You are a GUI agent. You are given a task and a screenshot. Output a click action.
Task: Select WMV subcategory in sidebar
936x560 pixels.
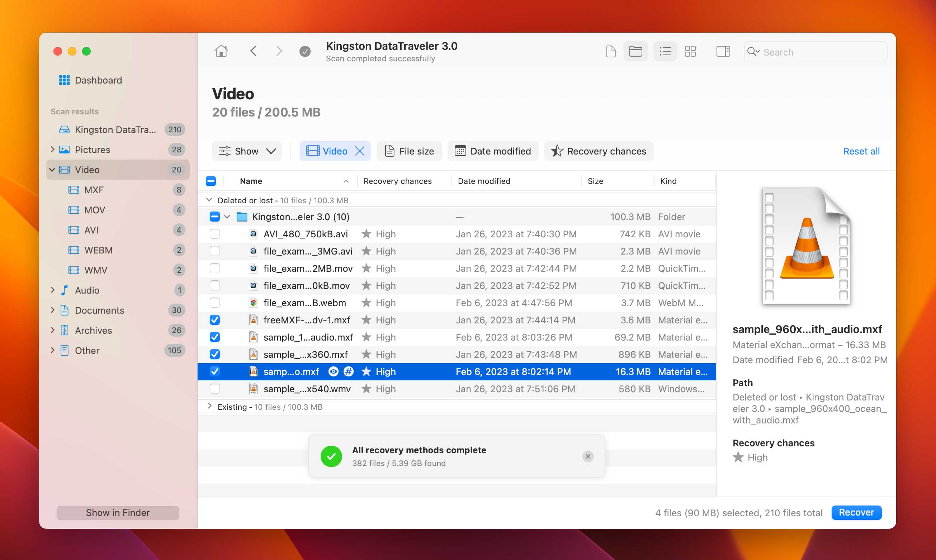pyautogui.click(x=118, y=270)
